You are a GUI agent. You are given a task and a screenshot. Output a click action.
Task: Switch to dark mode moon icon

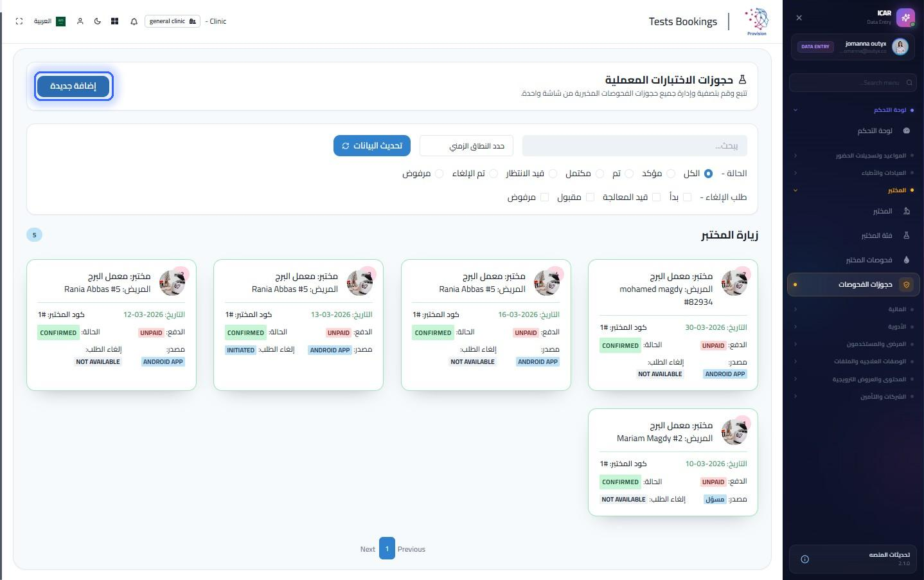click(x=97, y=21)
